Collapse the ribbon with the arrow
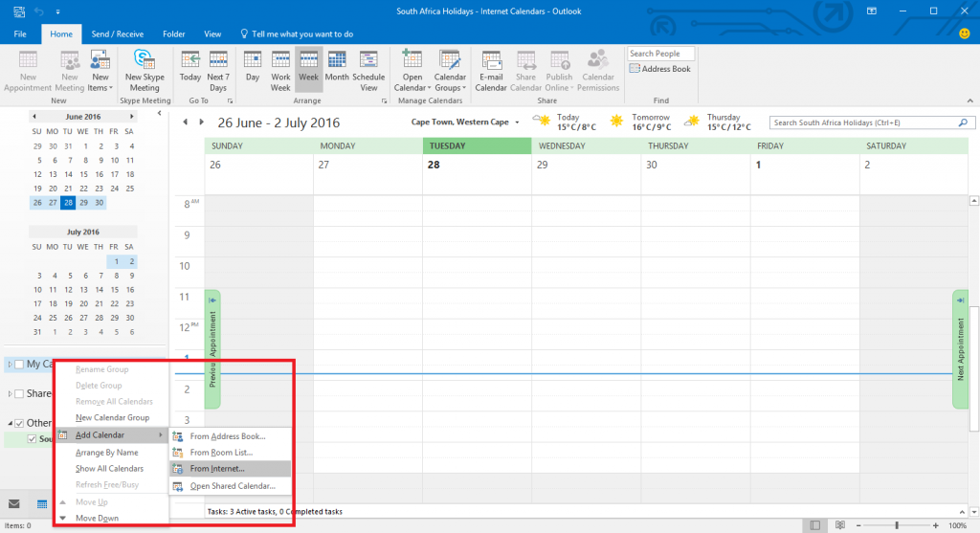Image resolution: width=980 pixels, height=533 pixels. click(970, 100)
